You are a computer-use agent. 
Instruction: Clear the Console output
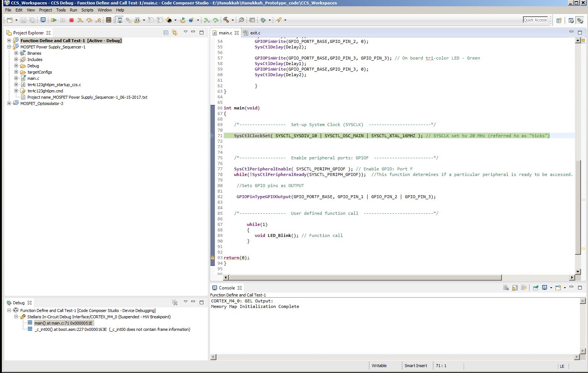506,288
